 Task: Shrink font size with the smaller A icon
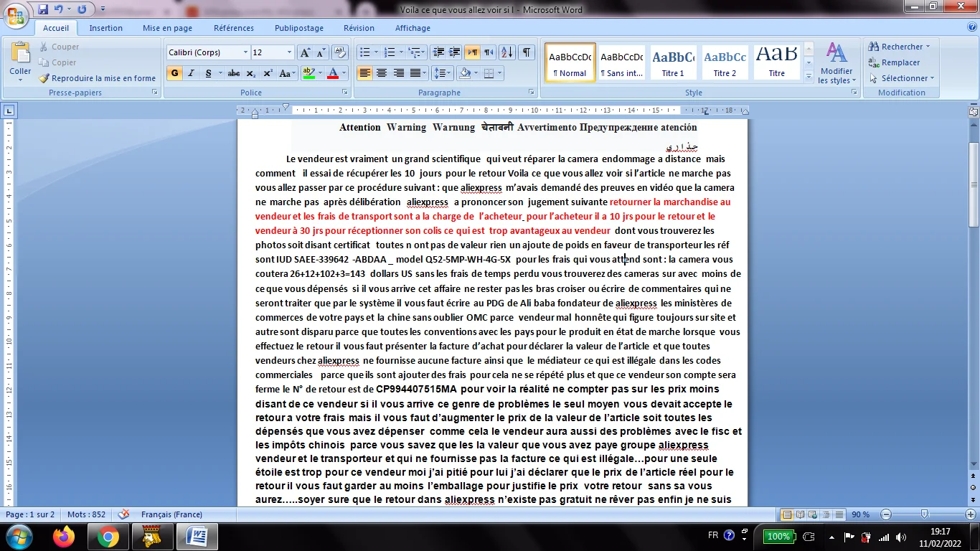320,52
